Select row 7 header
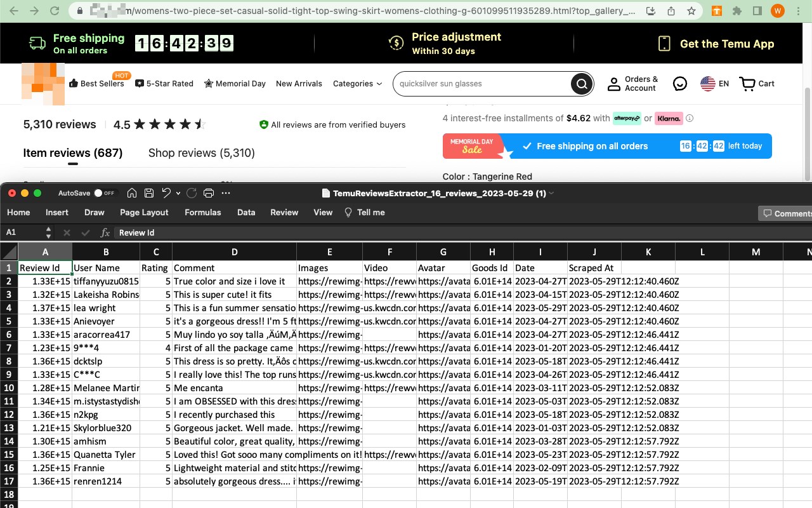 9,348
